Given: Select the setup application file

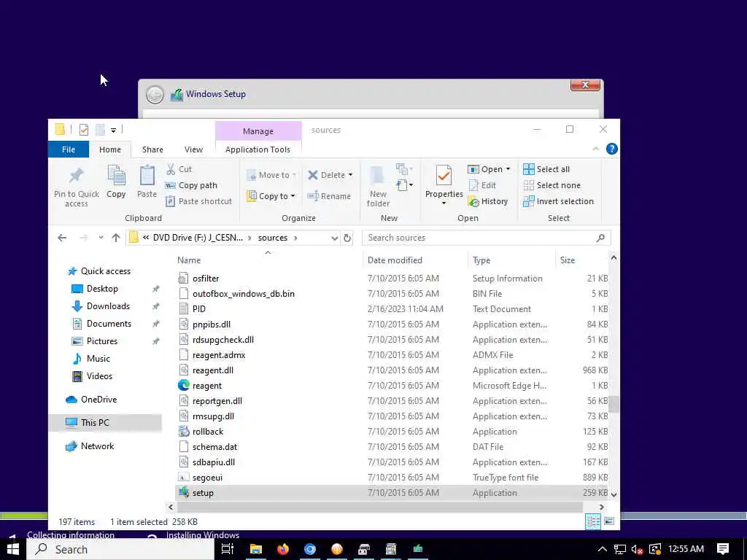Looking at the screenshot, I should coord(392,493).
